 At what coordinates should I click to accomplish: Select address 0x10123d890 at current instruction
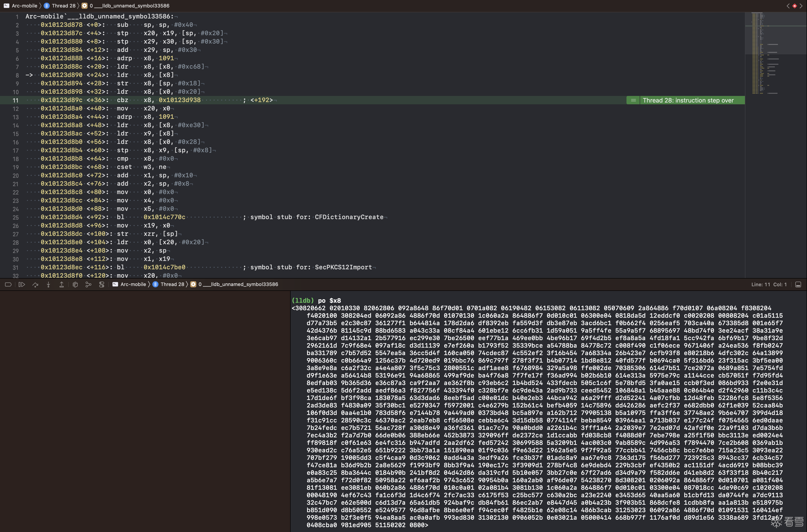tap(61, 75)
